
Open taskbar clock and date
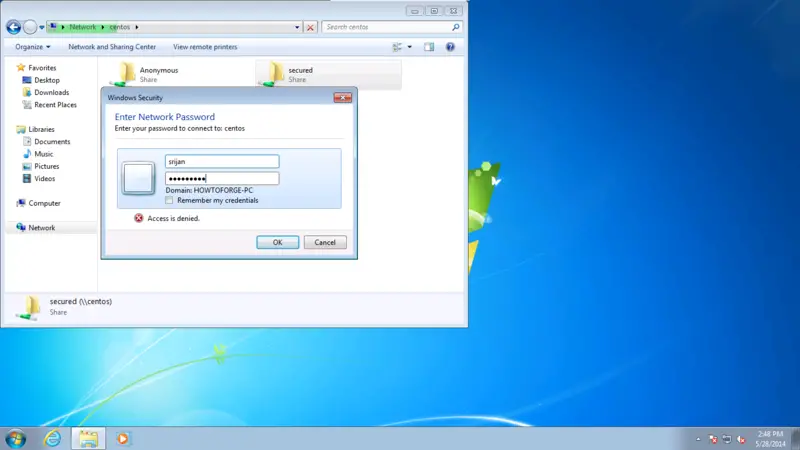click(x=770, y=439)
